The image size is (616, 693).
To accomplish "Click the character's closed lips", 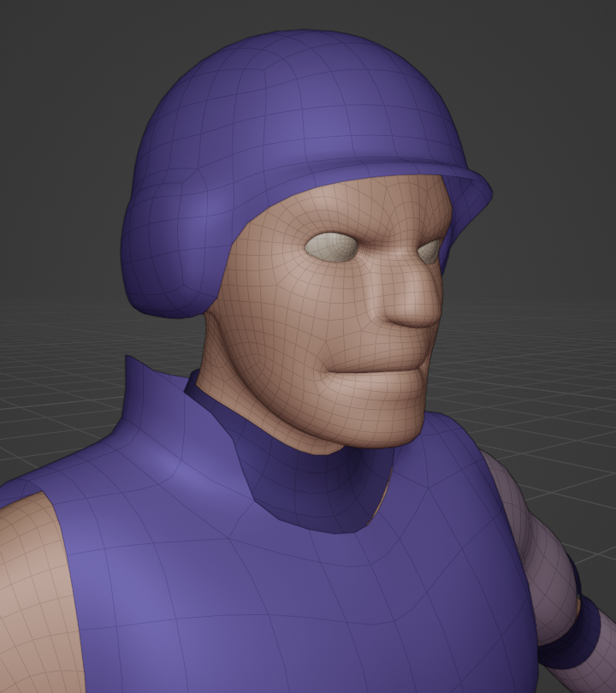I will point(376,370).
